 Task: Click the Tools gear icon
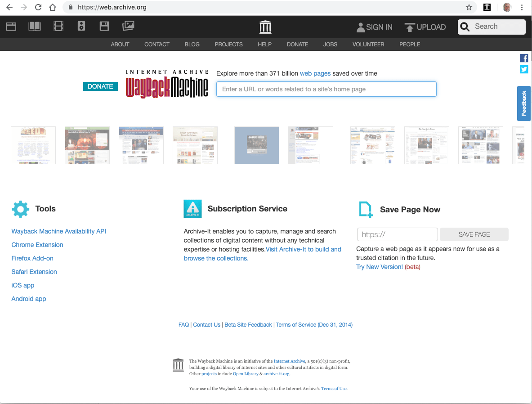[20, 209]
